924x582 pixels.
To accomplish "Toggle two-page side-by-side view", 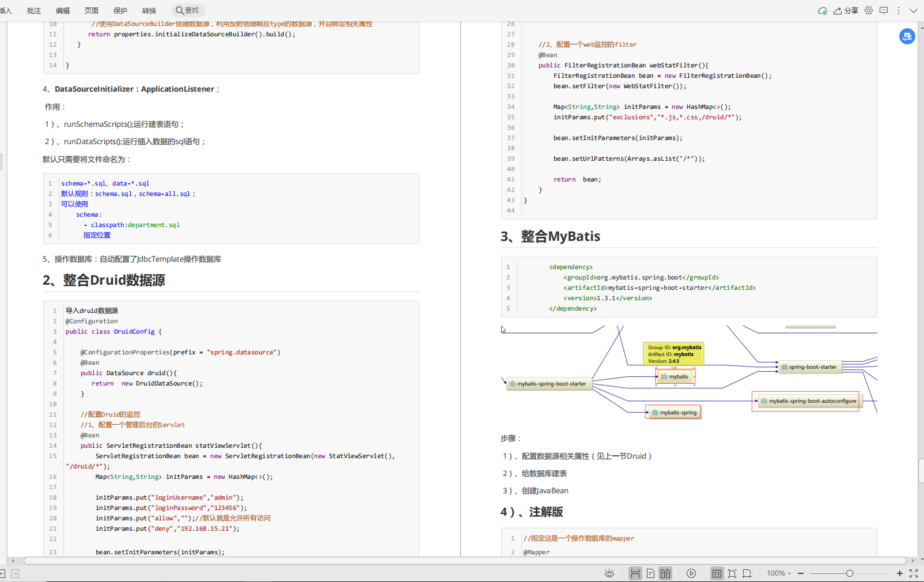I will click(665, 573).
